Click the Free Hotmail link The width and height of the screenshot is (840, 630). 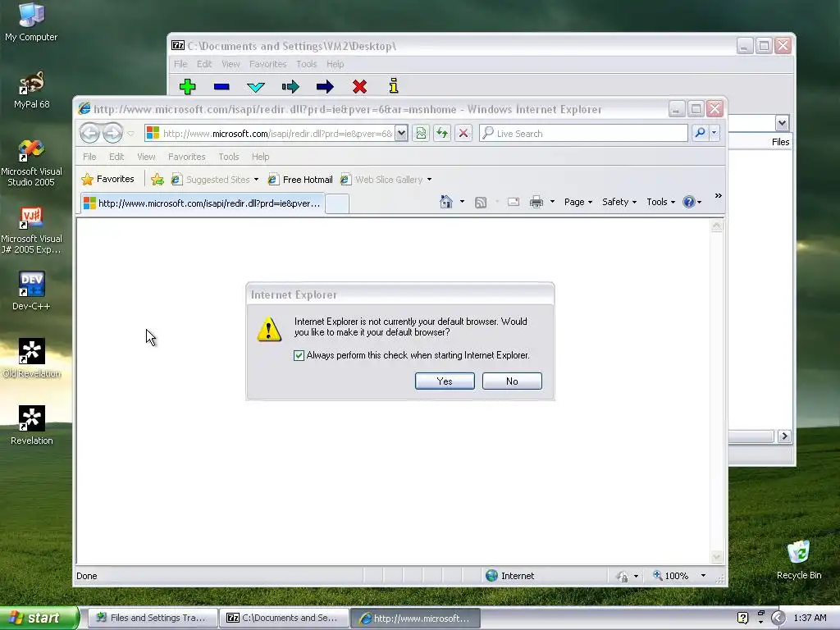tap(300, 180)
